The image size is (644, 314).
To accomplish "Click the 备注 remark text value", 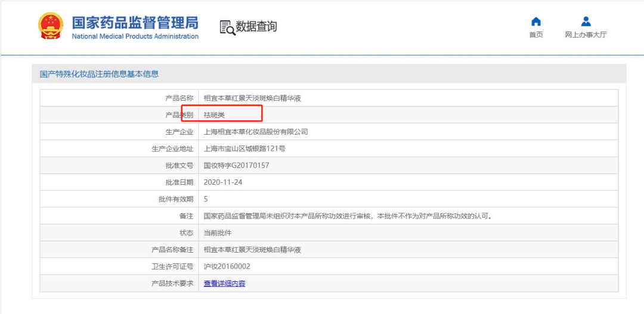I will [x=348, y=216].
